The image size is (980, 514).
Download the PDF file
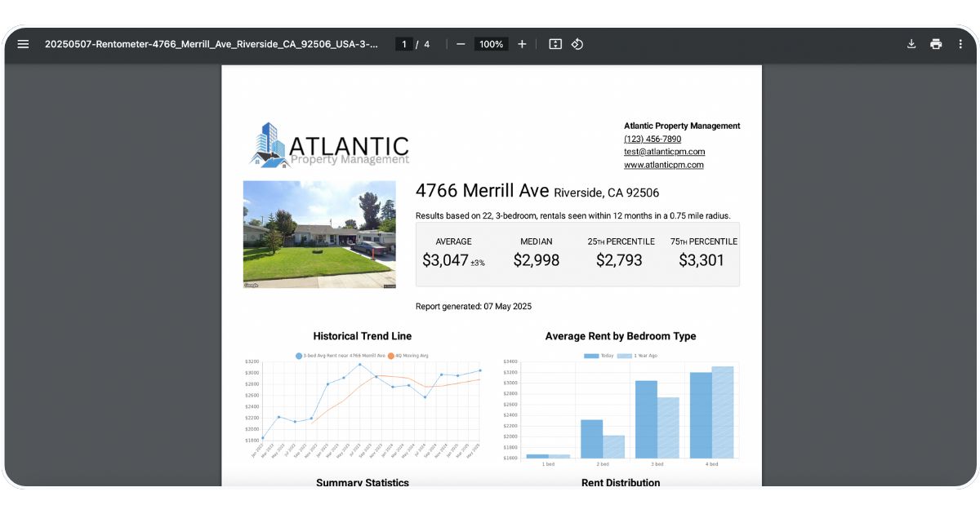[x=911, y=44]
